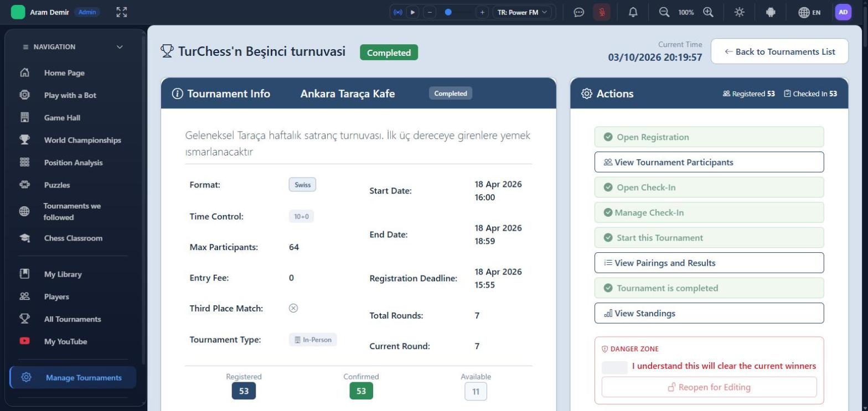The height and width of the screenshot is (411, 868).
Task: Switch light/dark theme with sun icon
Action: [740, 12]
